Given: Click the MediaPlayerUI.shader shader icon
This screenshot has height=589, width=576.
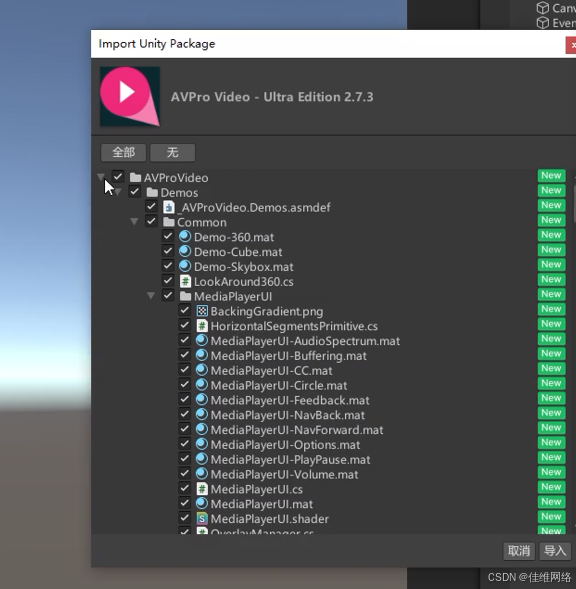Looking at the screenshot, I should click(x=202, y=518).
